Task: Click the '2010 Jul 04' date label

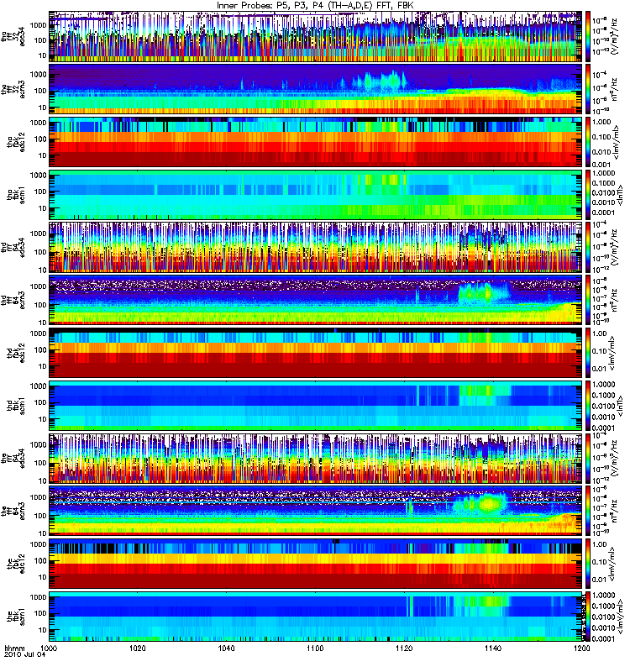Action: (25, 655)
